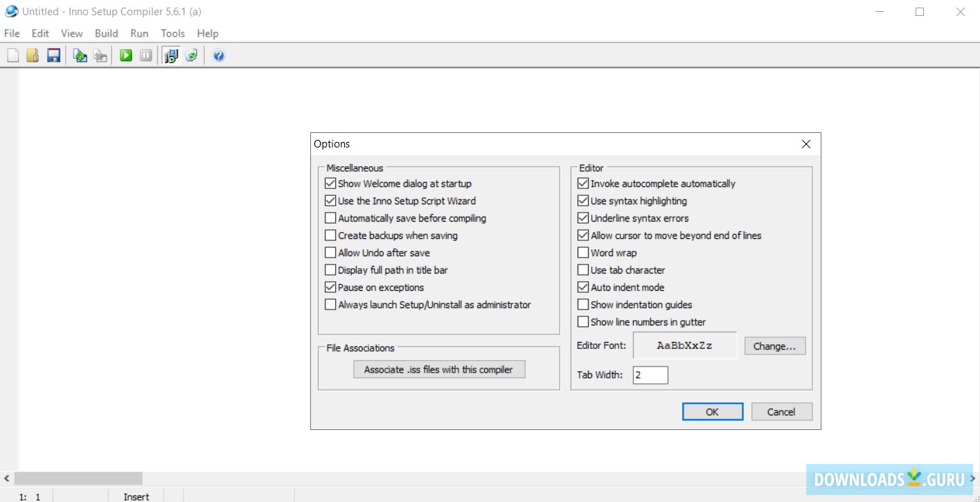Click the Insert mode status bar entry
This screenshot has height=502, width=980.
136,496
